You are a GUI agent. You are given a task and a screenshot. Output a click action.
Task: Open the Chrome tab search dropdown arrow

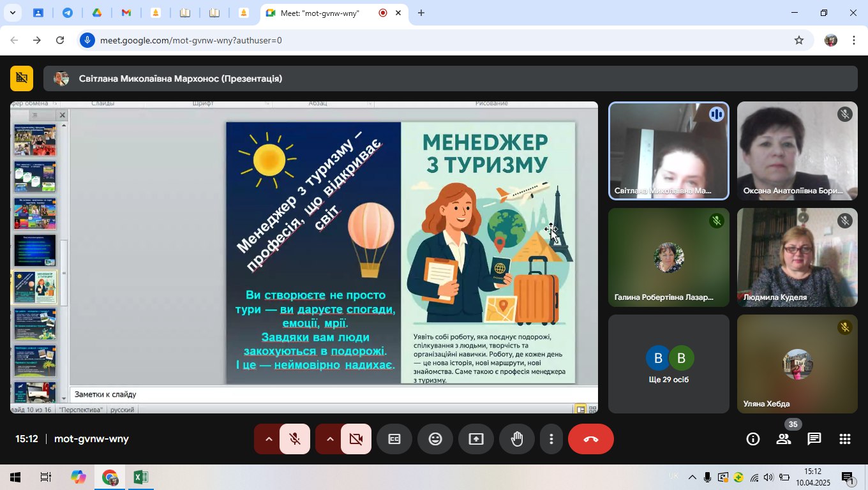click(12, 13)
